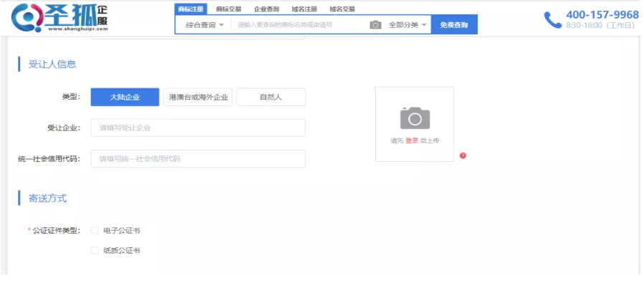Click the 统一社会信用代码 input field
The height and width of the screenshot is (286, 644).
point(198,159)
